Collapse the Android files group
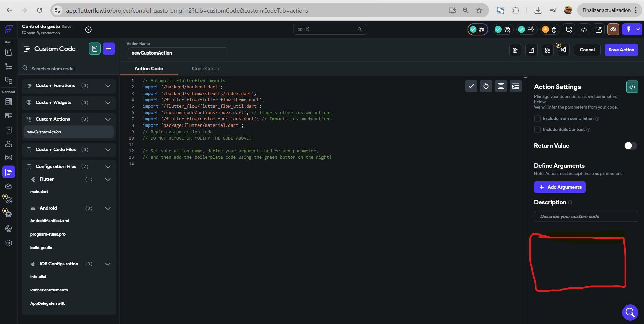This screenshot has height=324, width=644. click(108, 208)
